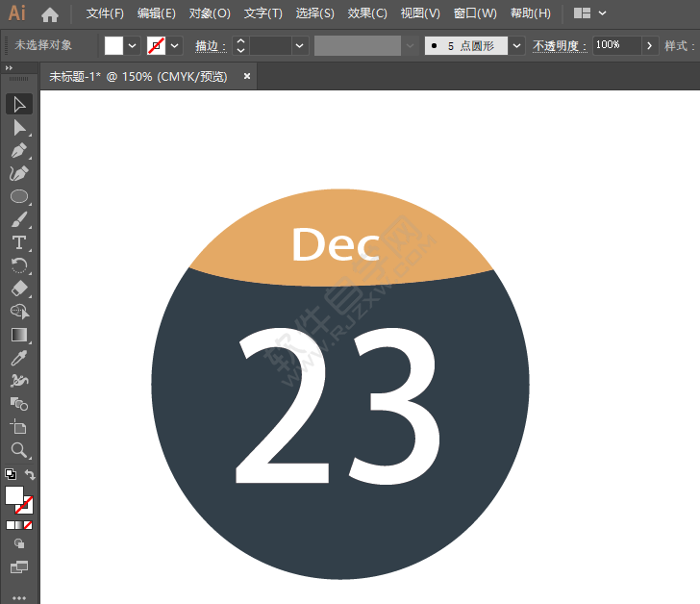Image resolution: width=700 pixels, height=604 pixels.
Task: Activate the Rotate tool
Action: pyautogui.click(x=19, y=265)
